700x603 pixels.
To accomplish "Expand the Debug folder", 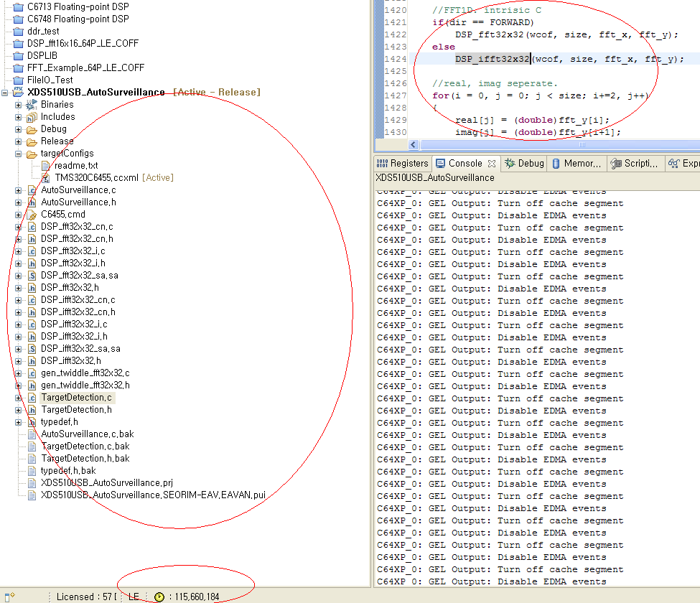I will point(18,129).
